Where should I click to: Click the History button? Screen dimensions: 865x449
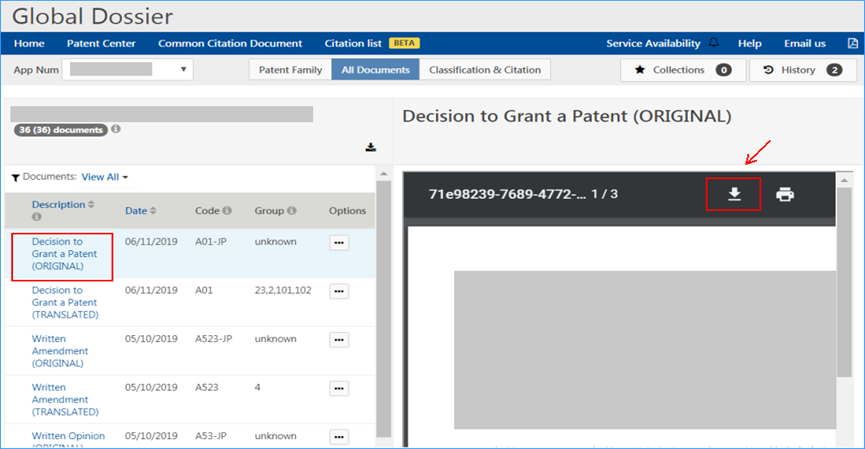point(803,70)
